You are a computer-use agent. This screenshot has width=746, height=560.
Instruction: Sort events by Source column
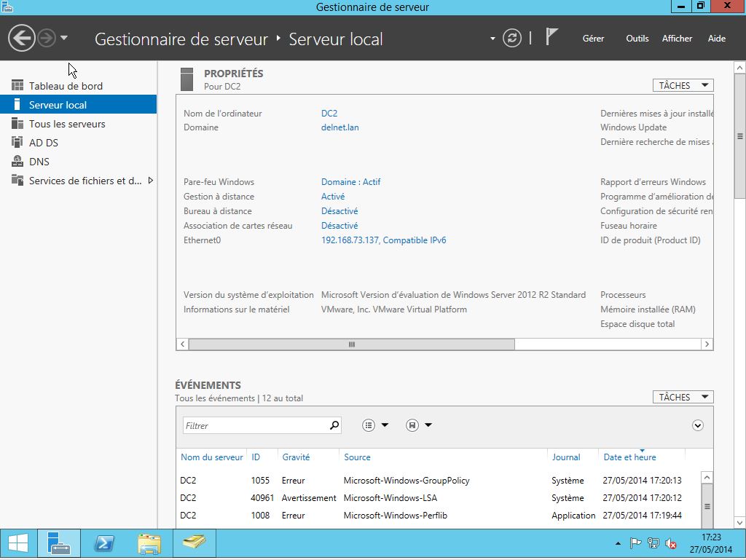[357, 457]
